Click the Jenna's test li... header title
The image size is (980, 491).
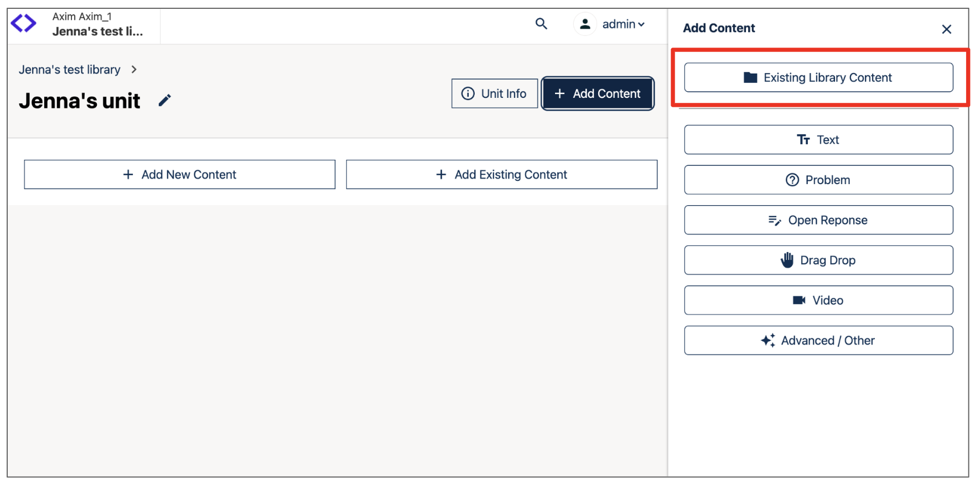pos(97,32)
